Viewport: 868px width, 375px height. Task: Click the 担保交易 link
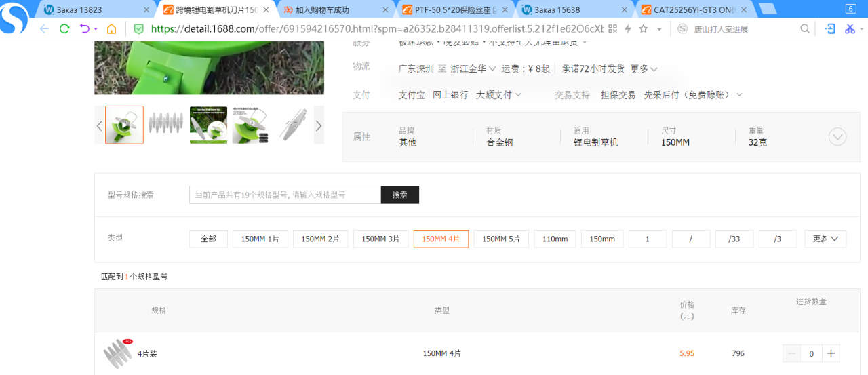click(618, 95)
